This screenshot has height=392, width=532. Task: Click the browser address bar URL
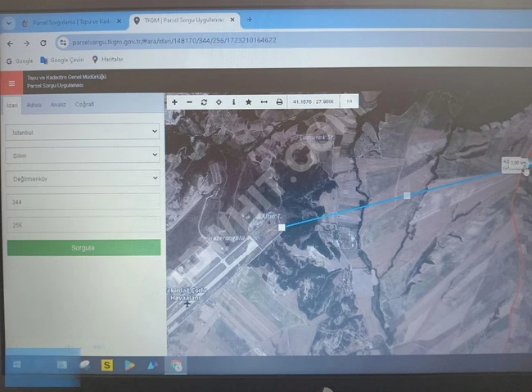(x=174, y=41)
